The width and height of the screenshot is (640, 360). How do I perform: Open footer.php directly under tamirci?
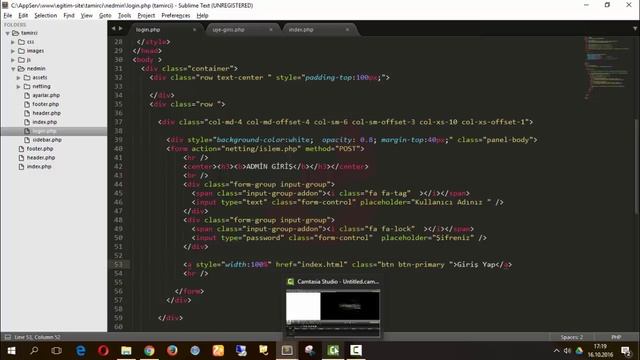pyautogui.click(x=40, y=149)
